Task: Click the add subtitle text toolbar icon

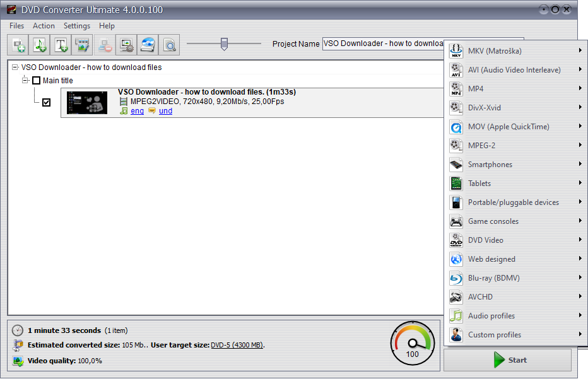Action: (x=61, y=45)
